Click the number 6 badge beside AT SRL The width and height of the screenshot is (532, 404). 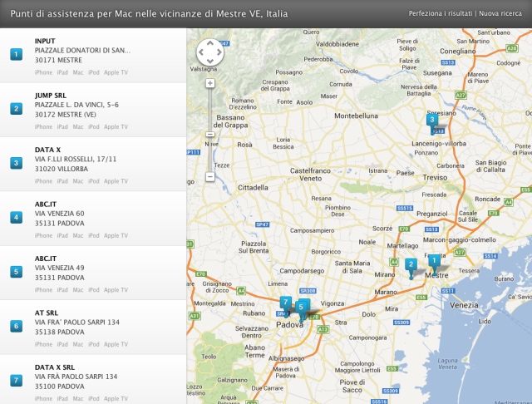pos(16,327)
